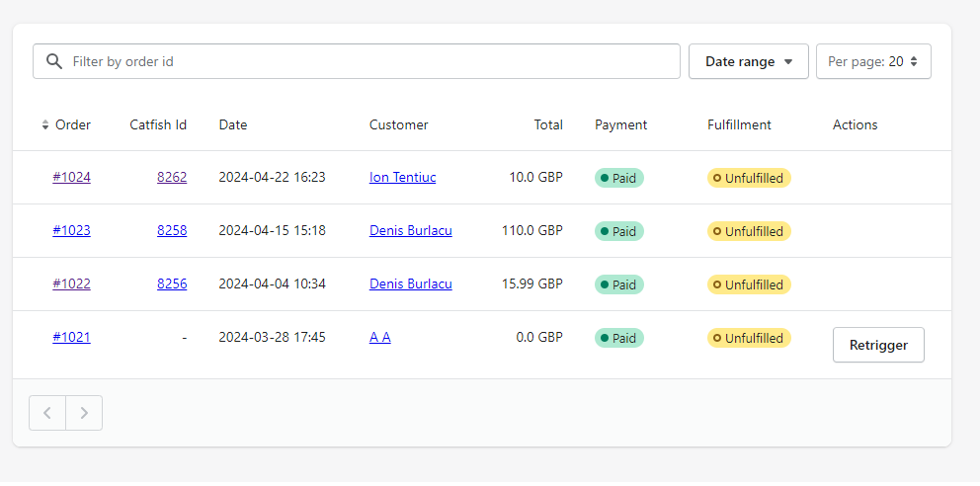Select date 2024-04-04 10:34

(x=272, y=284)
